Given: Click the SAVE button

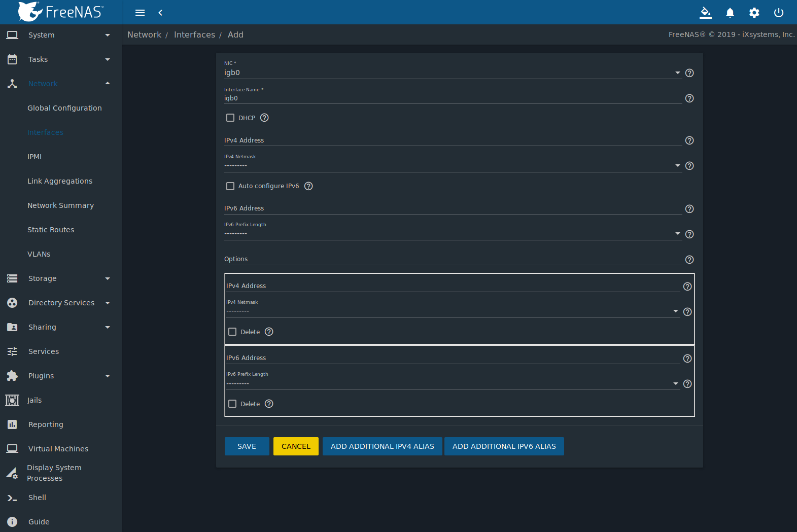Looking at the screenshot, I should tap(247, 446).
